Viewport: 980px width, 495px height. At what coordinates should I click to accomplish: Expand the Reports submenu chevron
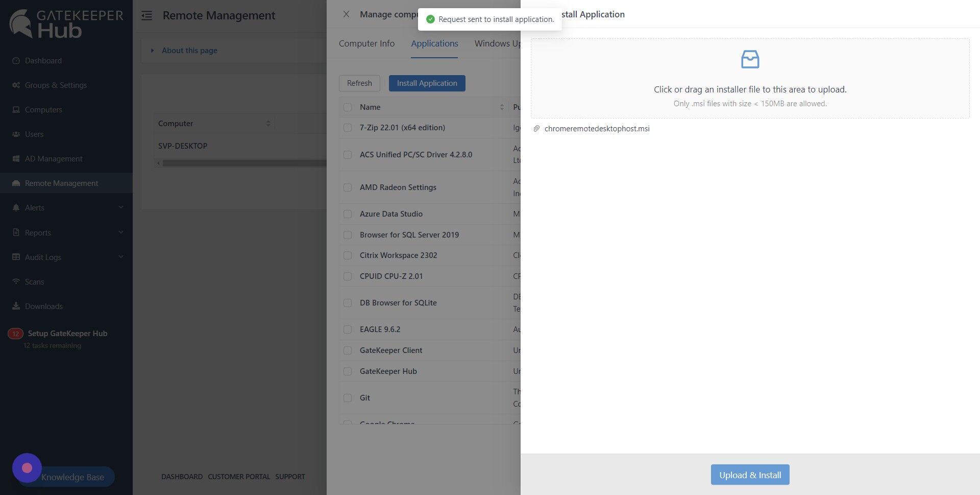121,232
